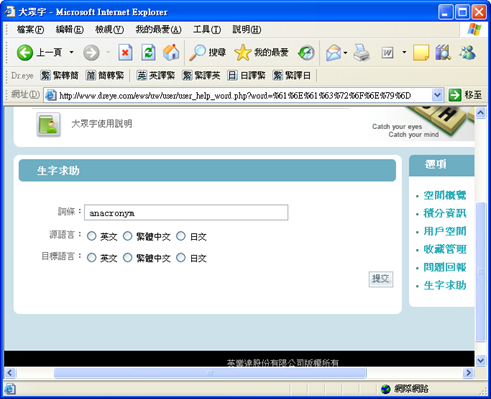Open the 檢視(V) menu
Viewport: 491px width, 399px height.
(109, 30)
